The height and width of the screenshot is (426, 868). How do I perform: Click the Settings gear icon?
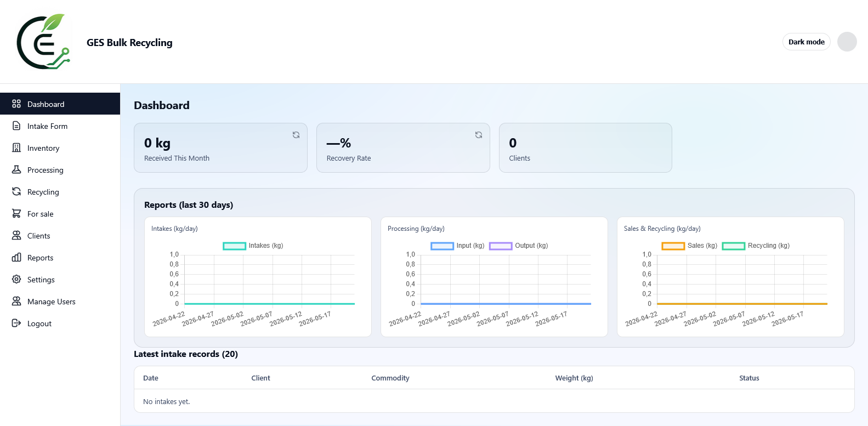(16, 279)
